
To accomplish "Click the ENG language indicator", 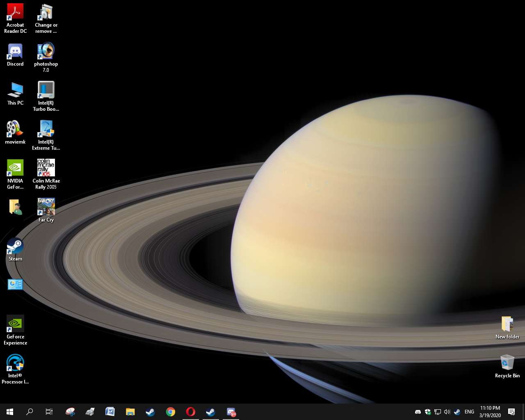I will 469,412.
